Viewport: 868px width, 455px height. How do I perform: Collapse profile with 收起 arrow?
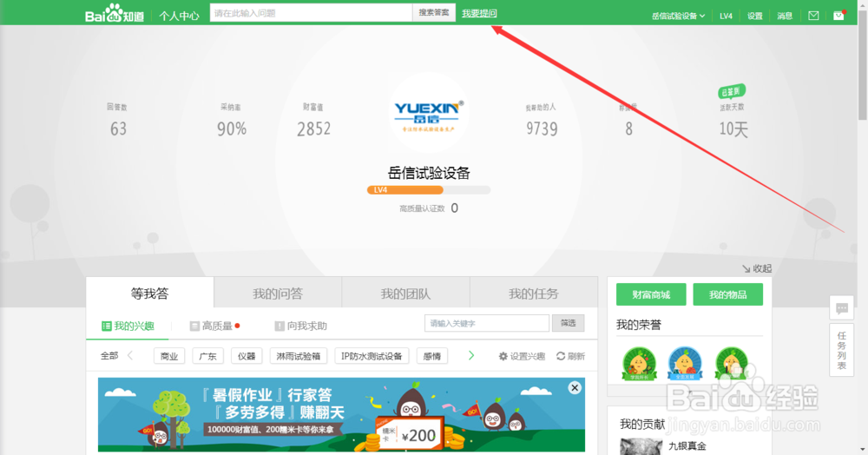[757, 268]
